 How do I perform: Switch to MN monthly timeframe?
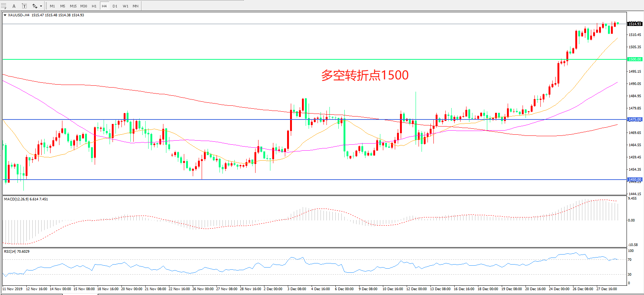coord(136,6)
